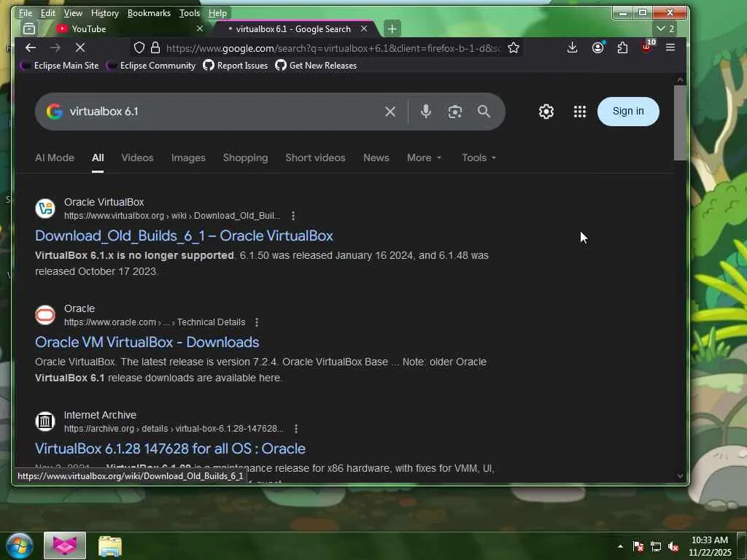
Task: Open Report Issues bookmark
Action: click(x=236, y=66)
